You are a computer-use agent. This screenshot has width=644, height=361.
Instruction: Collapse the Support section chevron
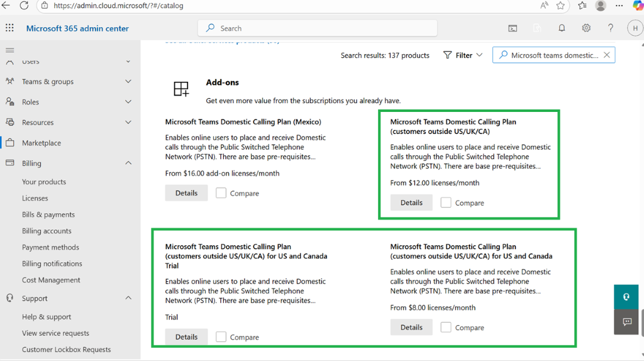pyautogui.click(x=128, y=297)
